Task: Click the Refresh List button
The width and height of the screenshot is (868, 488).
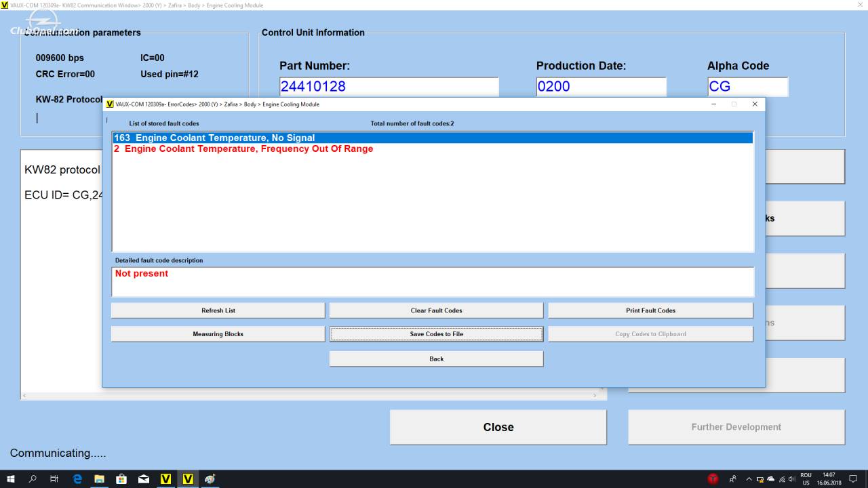Action: 218,310
